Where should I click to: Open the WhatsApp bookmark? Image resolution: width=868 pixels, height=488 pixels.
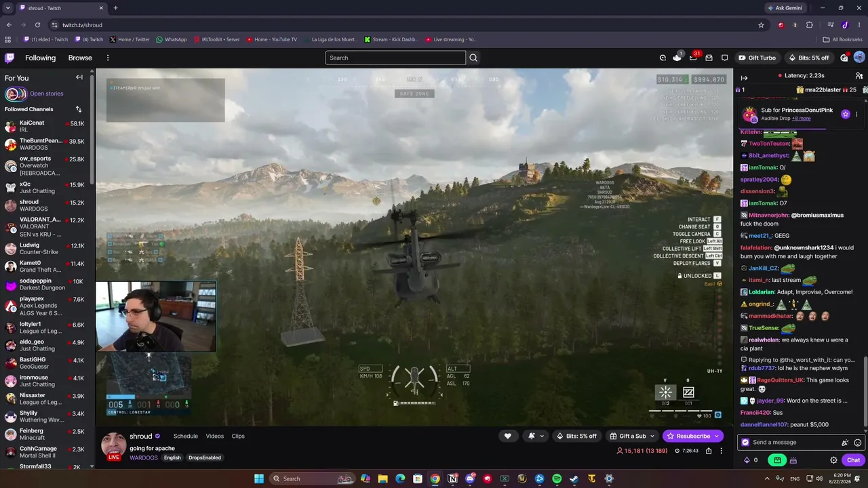[x=171, y=39]
